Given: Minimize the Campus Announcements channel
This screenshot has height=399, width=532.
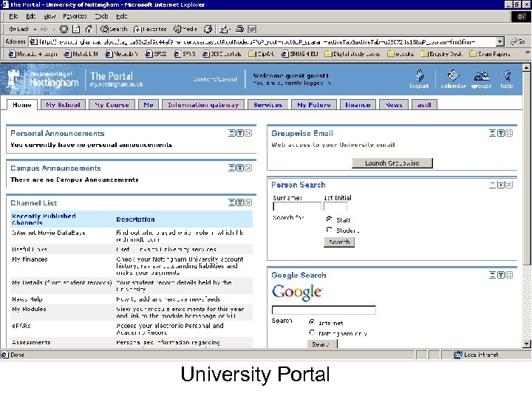Looking at the screenshot, I should tap(232, 168).
